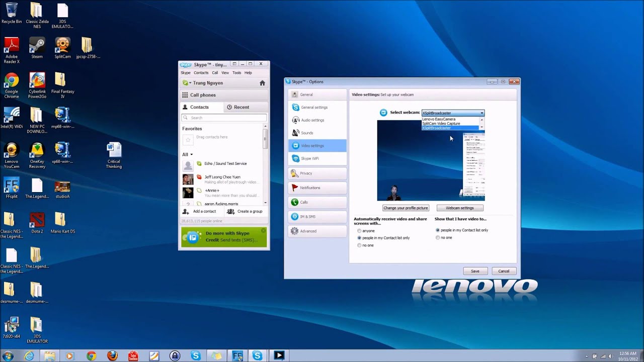Choose XSplitBroadcaster in webcam list
644x362 pixels.
click(x=450, y=128)
